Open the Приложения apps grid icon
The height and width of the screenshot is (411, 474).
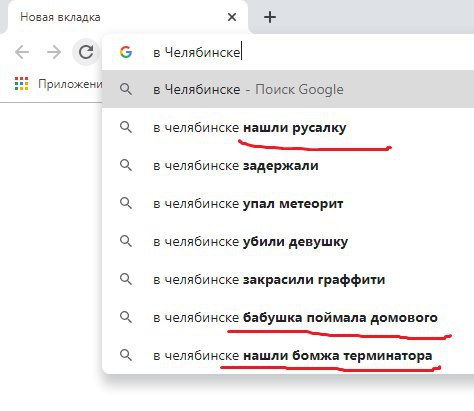tap(21, 83)
